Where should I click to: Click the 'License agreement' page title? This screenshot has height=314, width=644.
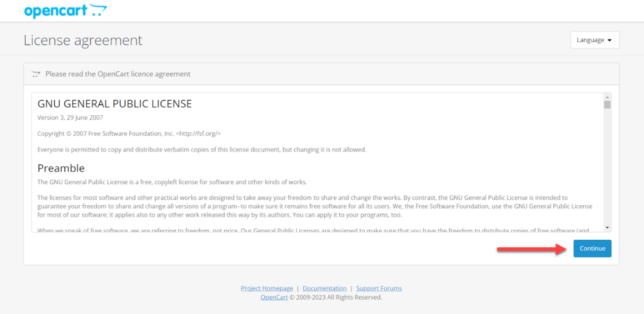[83, 40]
